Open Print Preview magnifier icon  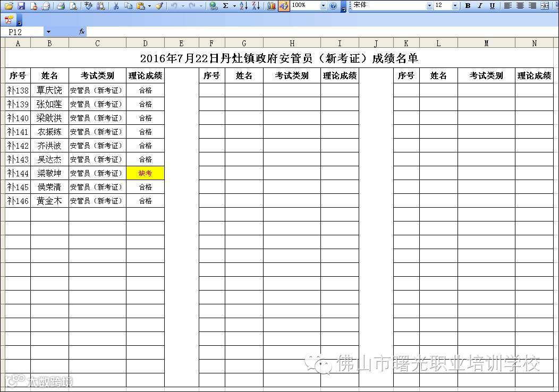click(x=73, y=6)
